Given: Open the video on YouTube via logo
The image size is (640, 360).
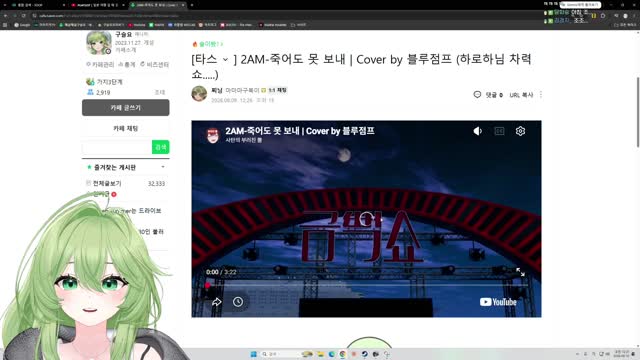Looking at the screenshot, I should 498,302.
